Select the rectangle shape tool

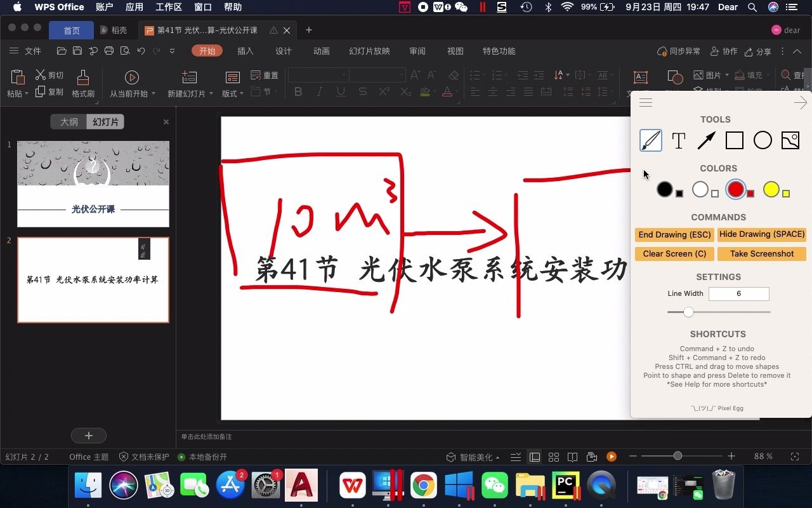click(734, 140)
